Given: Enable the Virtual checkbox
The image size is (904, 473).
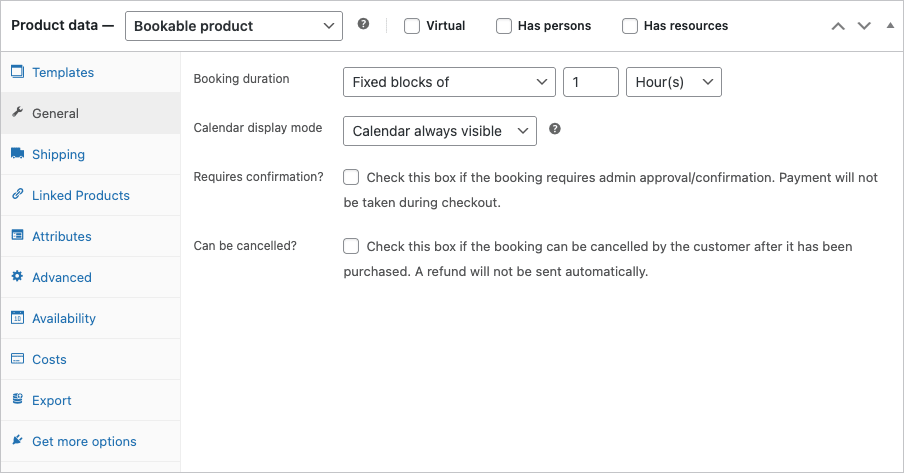Looking at the screenshot, I should [x=412, y=26].
